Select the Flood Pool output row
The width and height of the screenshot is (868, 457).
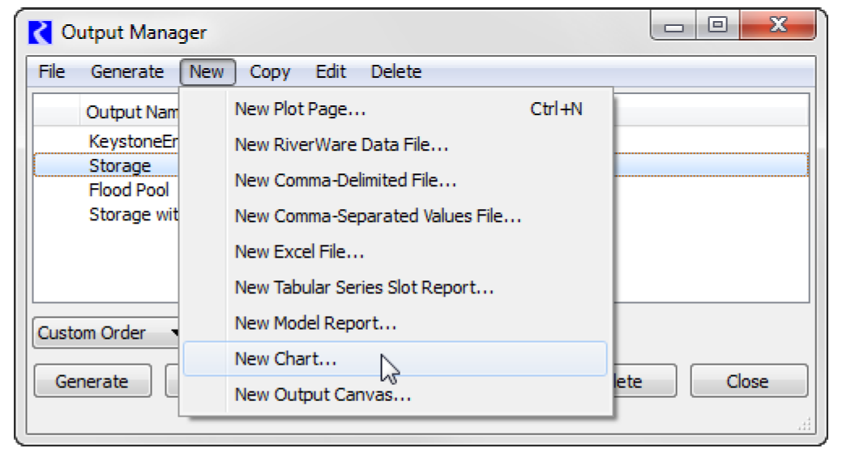click(129, 190)
